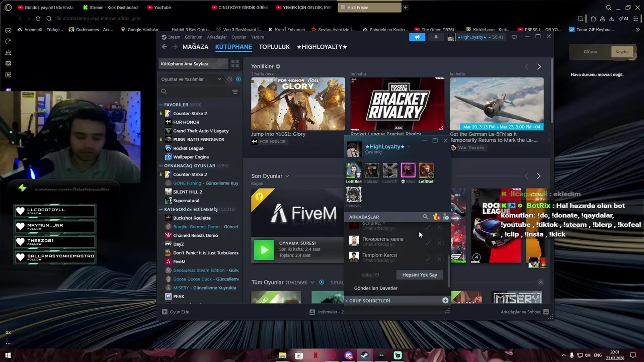The height and width of the screenshot is (362, 644).
Task: Open Arkadaşlar ve Sohbet in Steam footer
Action: pos(524,312)
